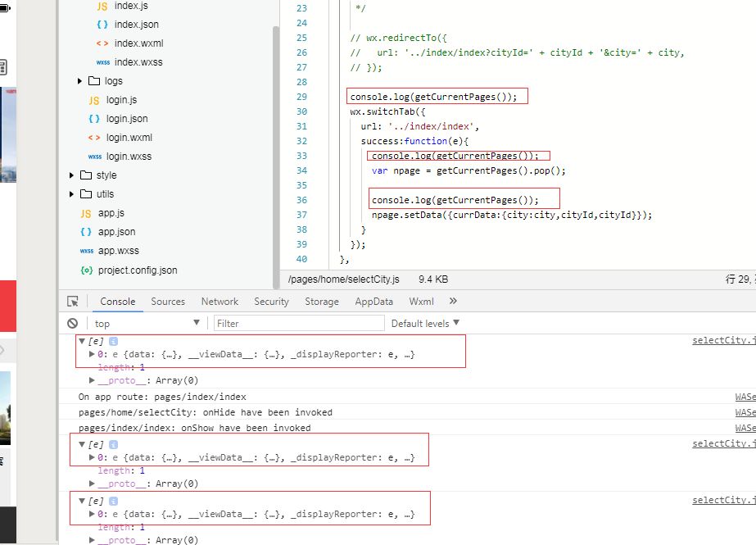Open the top context dropdown
756x545 pixels.
147,323
